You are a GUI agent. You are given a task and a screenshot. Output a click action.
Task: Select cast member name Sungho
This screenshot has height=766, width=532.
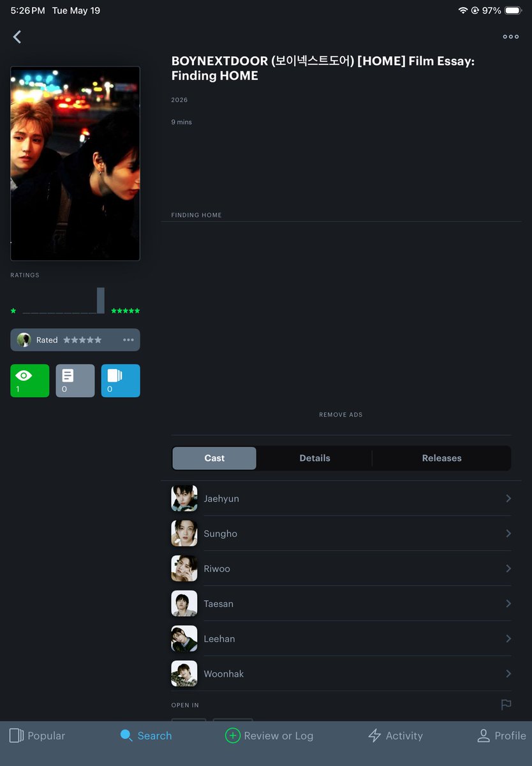[x=220, y=534]
